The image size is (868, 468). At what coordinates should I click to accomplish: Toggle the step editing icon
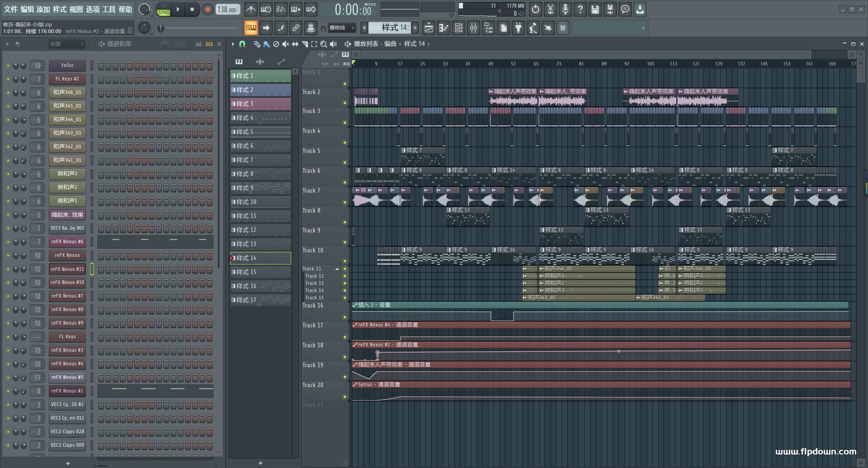(x=281, y=28)
